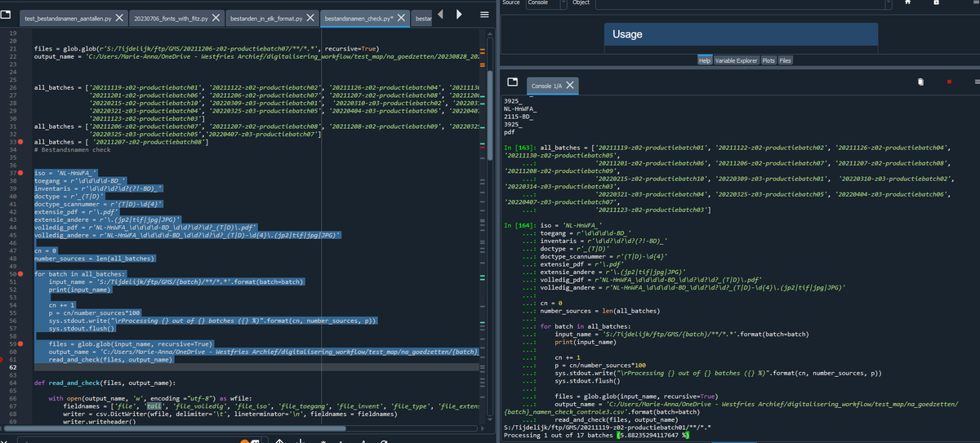Close the bestanden_in_elk_format.py tab
Screen dimensions: 980x443
coord(311,17)
